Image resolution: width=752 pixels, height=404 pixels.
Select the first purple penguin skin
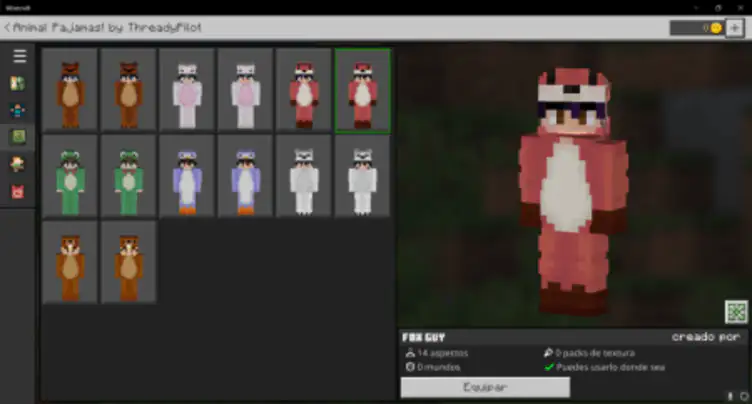tap(187, 176)
